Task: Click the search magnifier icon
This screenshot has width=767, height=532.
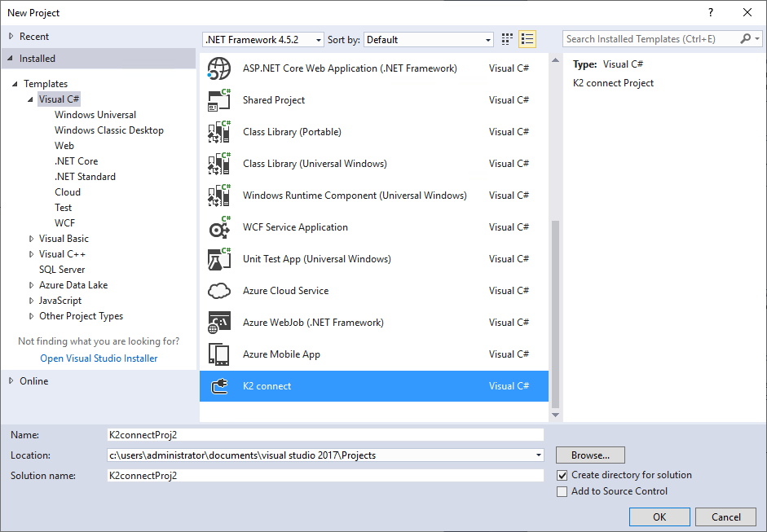Action: click(x=746, y=38)
